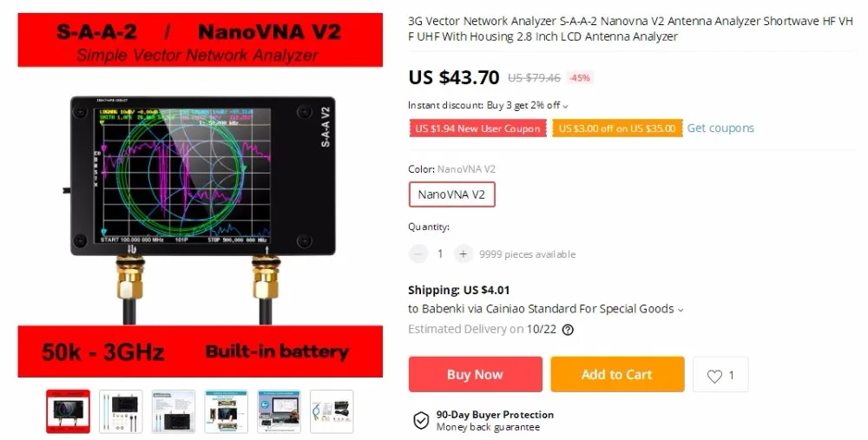Image resolution: width=868 pixels, height=440 pixels.
Task: Select the NanoVNA V2 color option
Action: pyautogui.click(x=451, y=194)
